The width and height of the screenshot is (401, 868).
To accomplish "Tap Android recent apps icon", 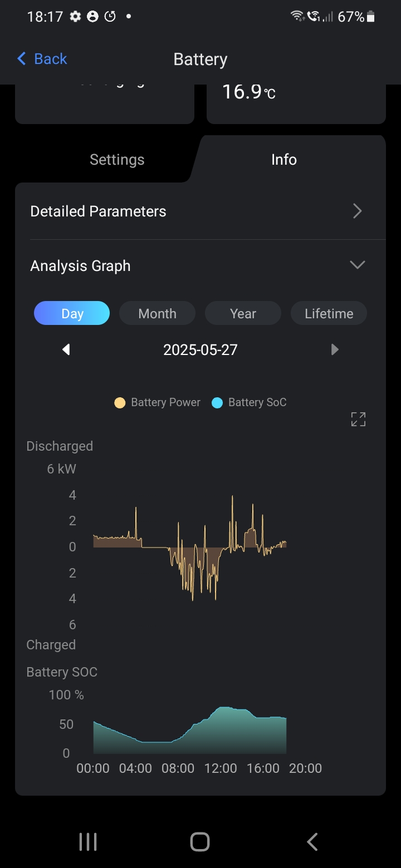I will [x=88, y=842].
